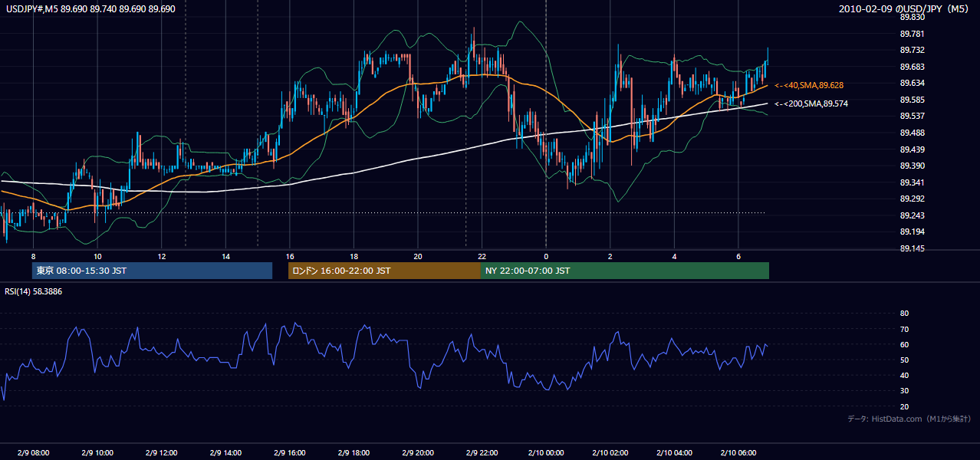
Task: Click time axis label 2/10 04:00
Action: [674, 453]
